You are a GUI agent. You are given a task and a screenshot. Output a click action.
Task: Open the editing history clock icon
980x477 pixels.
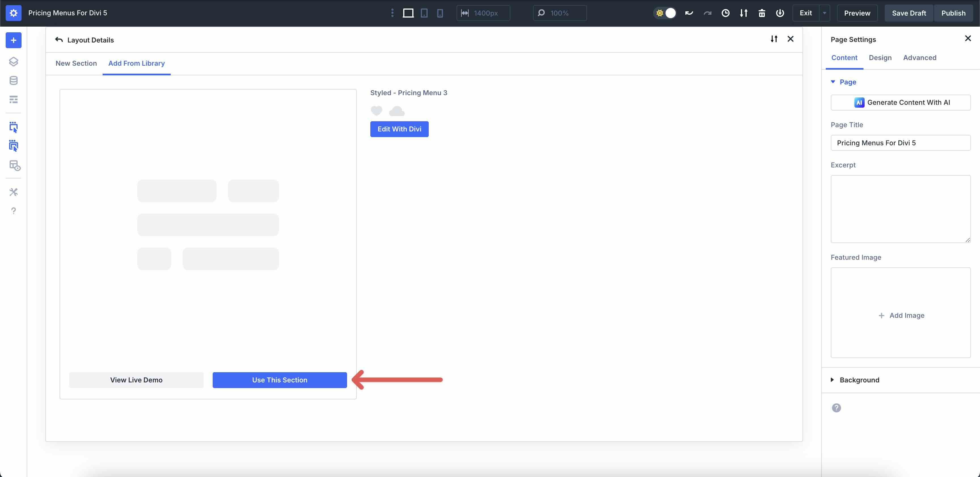(725, 12)
